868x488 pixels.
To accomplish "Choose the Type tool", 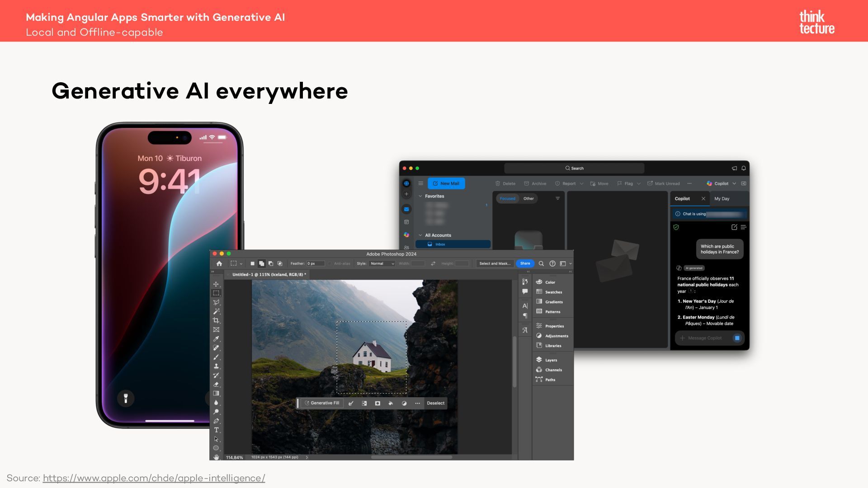I will tap(216, 430).
